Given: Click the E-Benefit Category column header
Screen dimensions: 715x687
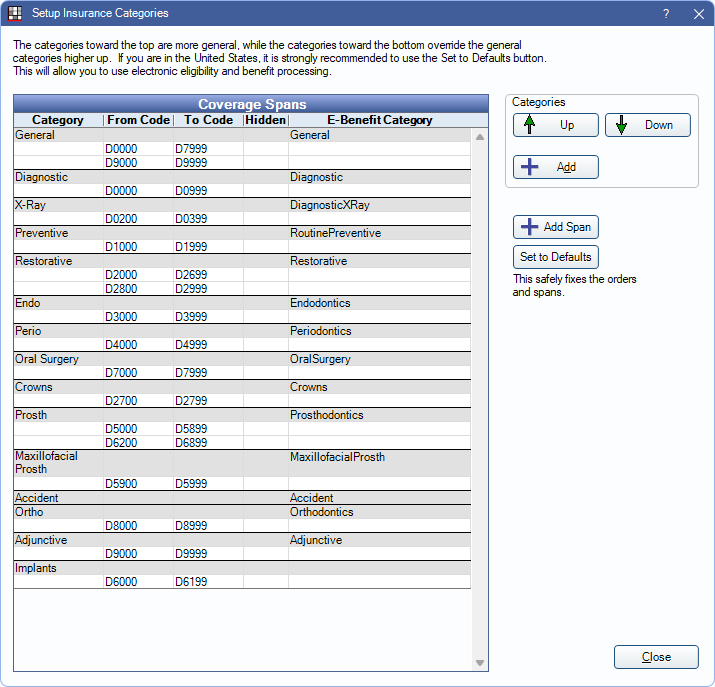Looking at the screenshot, I should 379,120.
